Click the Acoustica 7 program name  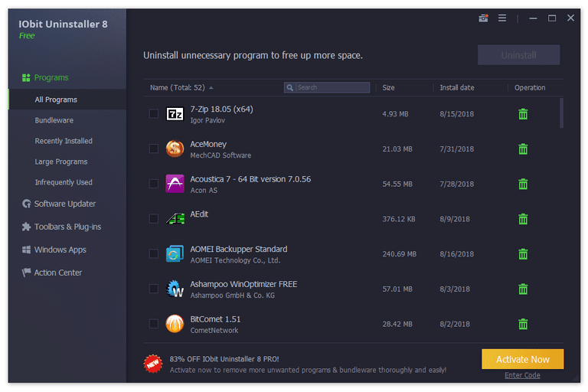(250, 179)
